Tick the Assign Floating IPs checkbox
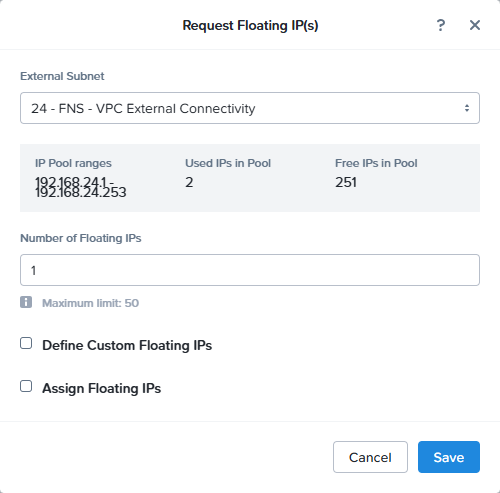This screenshot has width=500, height=493. point(26,386)
